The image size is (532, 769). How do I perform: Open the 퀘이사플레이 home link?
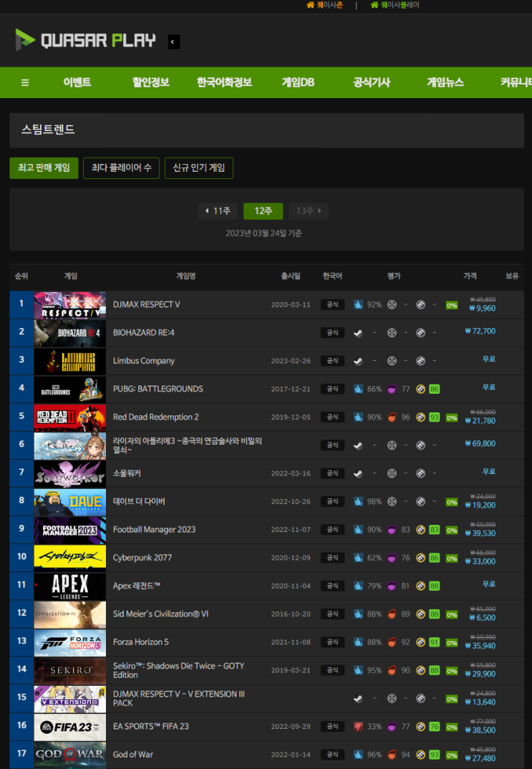395,5
